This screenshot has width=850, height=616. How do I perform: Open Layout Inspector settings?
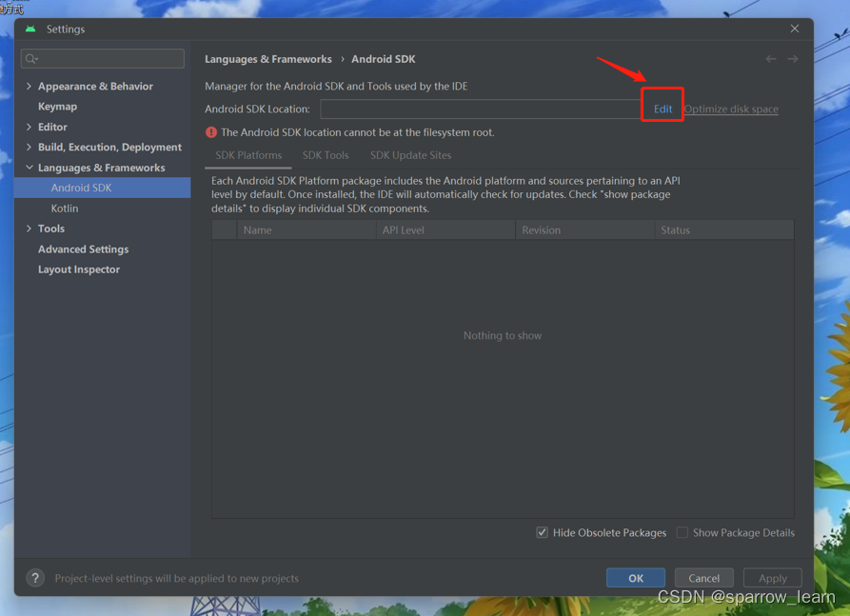pos(79,269)
